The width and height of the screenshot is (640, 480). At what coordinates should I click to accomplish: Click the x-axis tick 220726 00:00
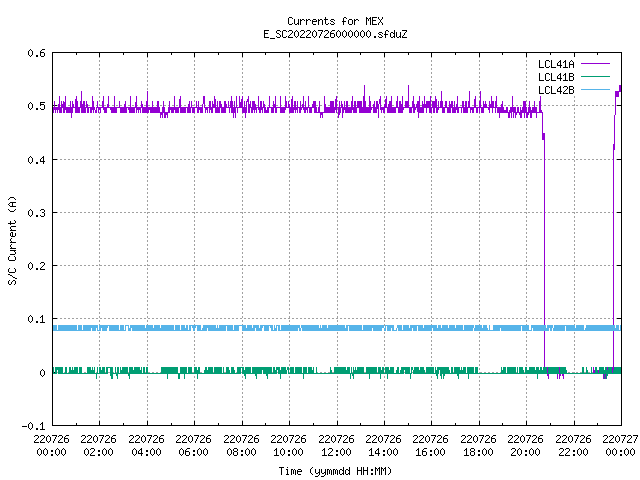coord(51,445)
